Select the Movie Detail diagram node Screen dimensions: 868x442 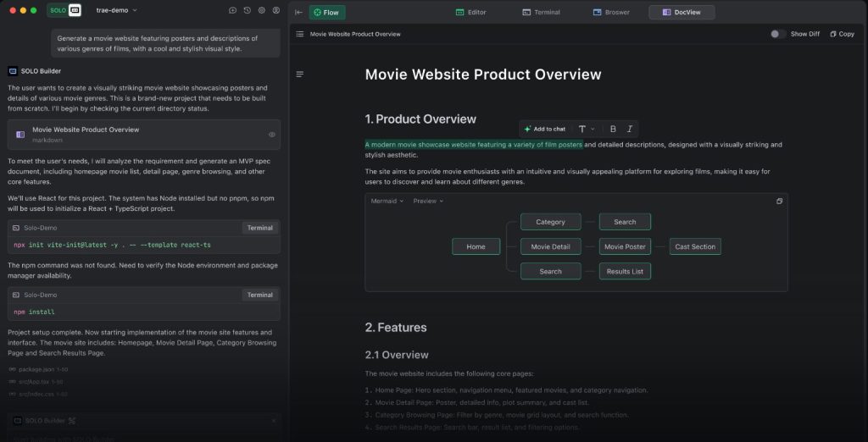click(551, 246)
